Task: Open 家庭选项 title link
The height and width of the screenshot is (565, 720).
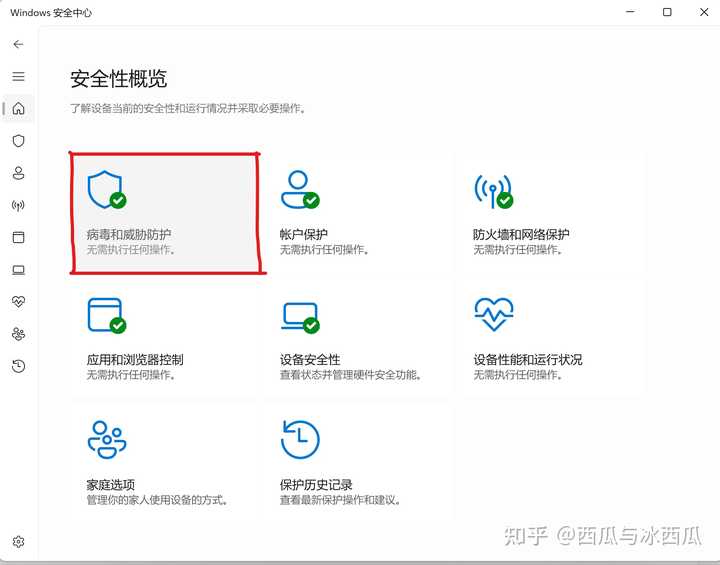Action: pyautogui.click(x=111, y=484)
